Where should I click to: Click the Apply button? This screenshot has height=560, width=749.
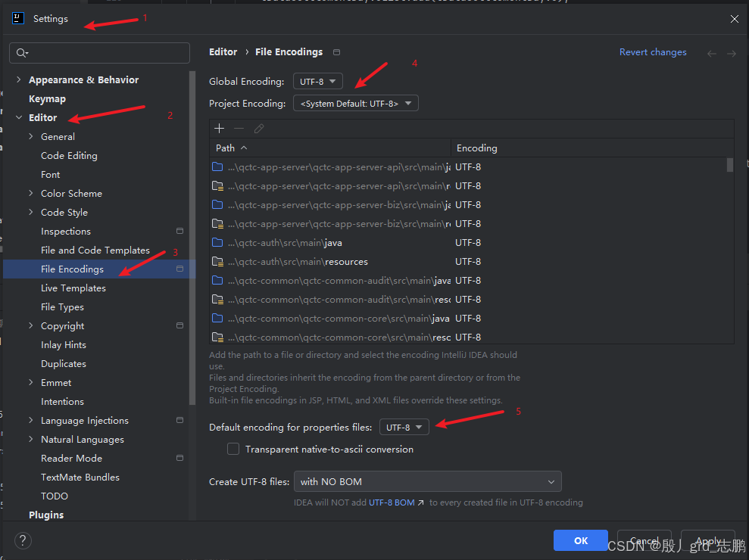point(708,540)
